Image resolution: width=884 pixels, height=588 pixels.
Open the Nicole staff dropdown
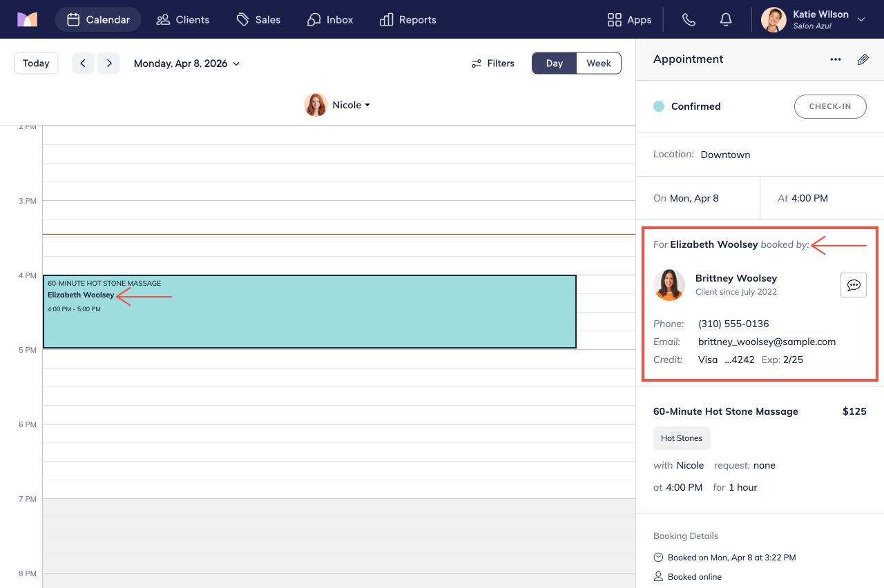(338, 105)
